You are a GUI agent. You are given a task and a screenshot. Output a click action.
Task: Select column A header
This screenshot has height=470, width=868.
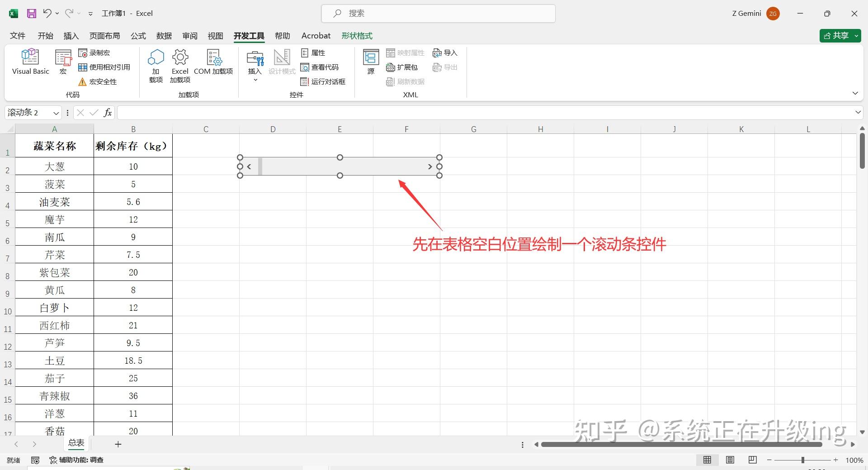(x=54, y=129)
